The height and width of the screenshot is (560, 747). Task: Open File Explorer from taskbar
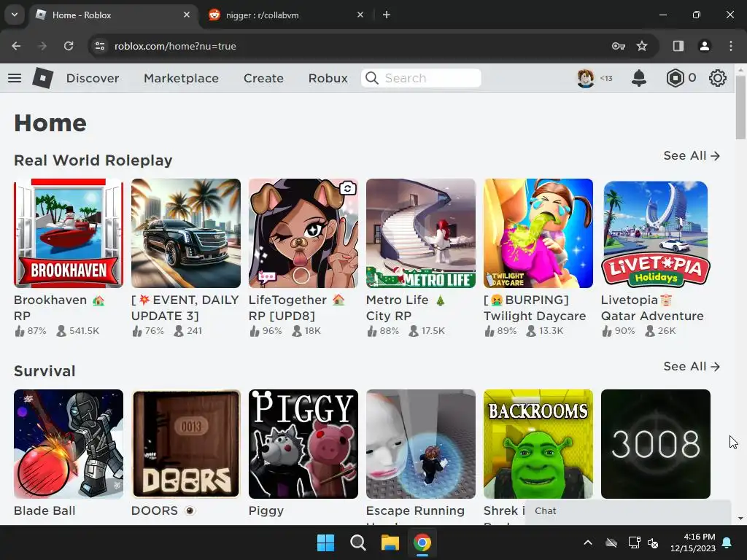390,542
